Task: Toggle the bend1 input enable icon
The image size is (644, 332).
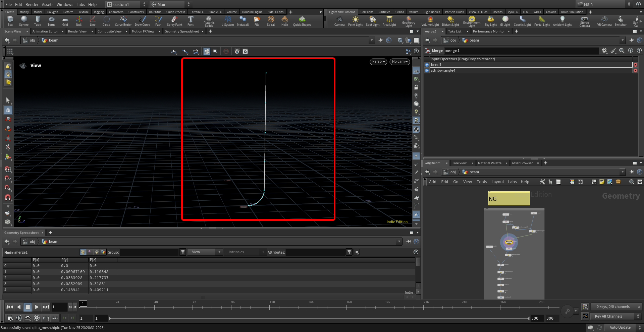Action: pyautogui.click(x=427, y=65)
